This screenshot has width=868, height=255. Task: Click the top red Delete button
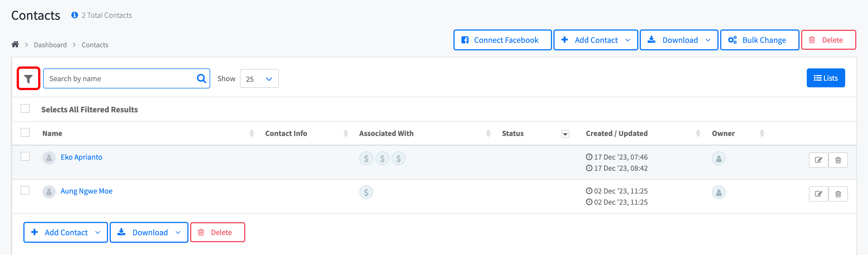[828, 40]
